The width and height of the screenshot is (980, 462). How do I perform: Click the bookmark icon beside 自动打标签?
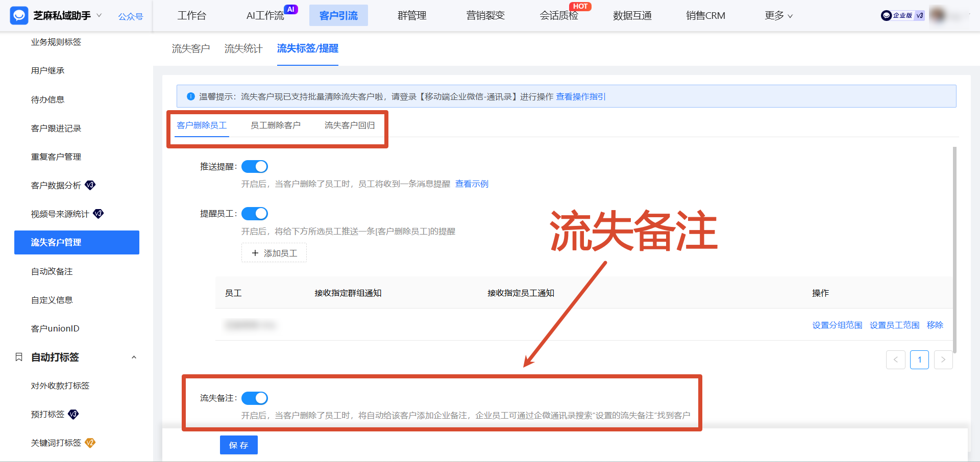[19, 357]
